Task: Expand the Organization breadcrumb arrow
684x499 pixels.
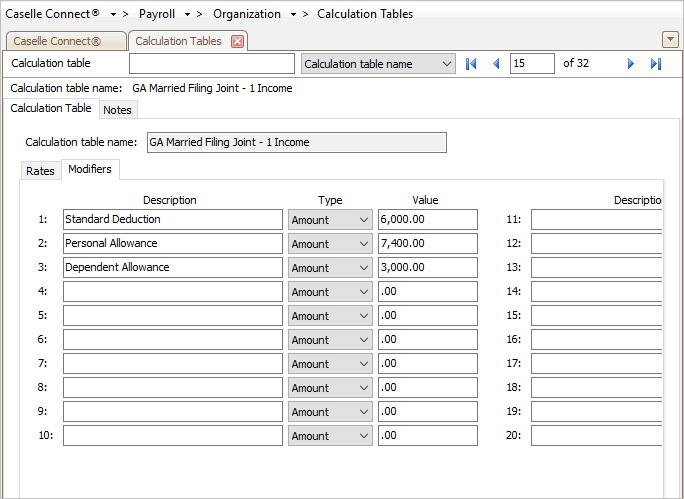Action: [x=293, y=14]
